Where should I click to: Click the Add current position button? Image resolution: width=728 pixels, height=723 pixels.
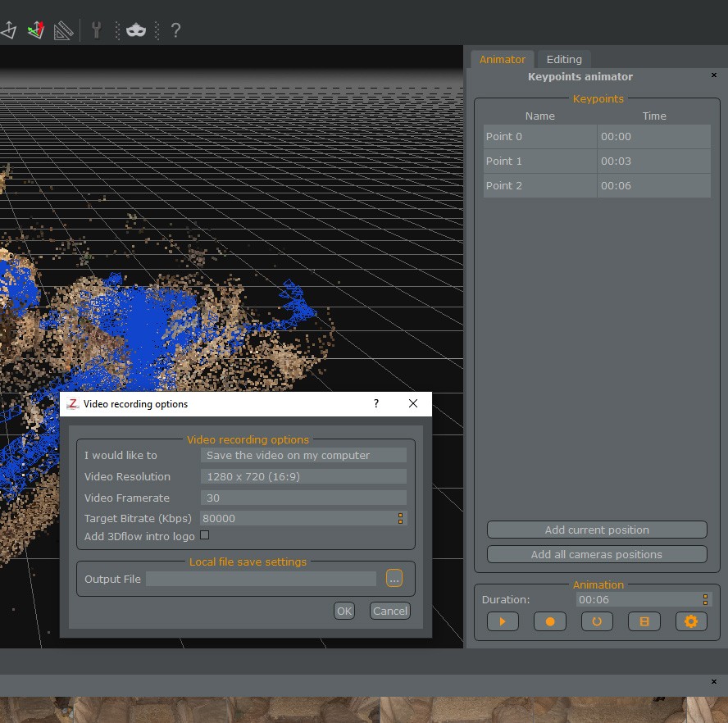[x=597, y=530]
